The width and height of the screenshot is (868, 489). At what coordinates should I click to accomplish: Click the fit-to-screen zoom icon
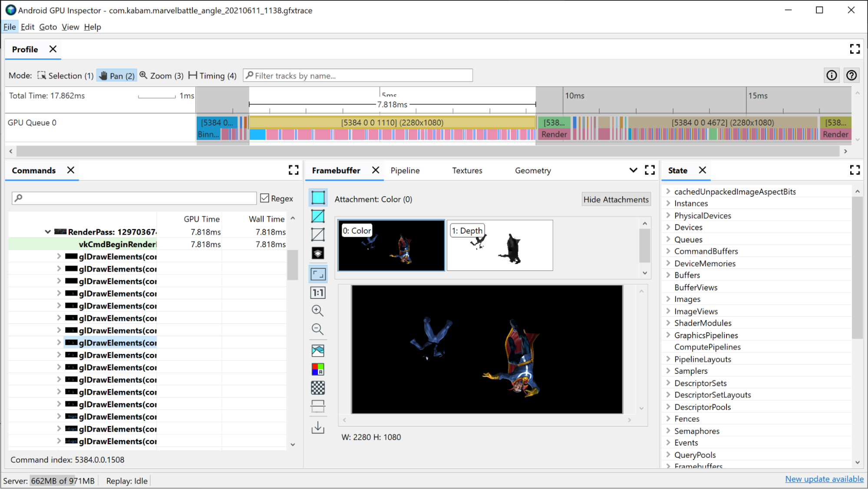[x=318, y=274]
